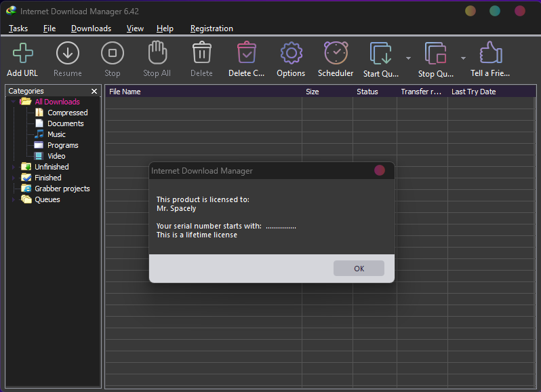
Task: Open the Help menu
Action: [165, 28]
